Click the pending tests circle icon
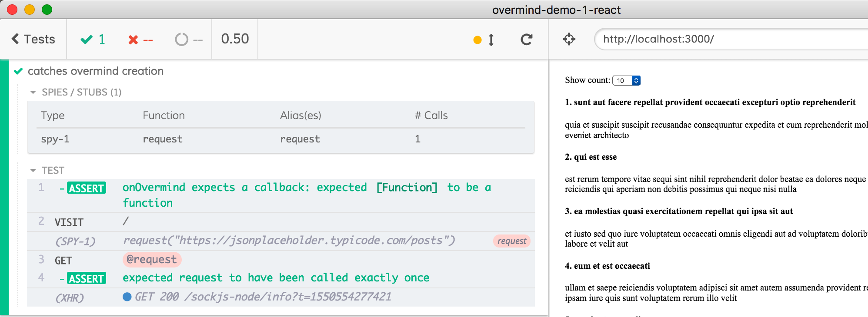 [x=181, y=40]
